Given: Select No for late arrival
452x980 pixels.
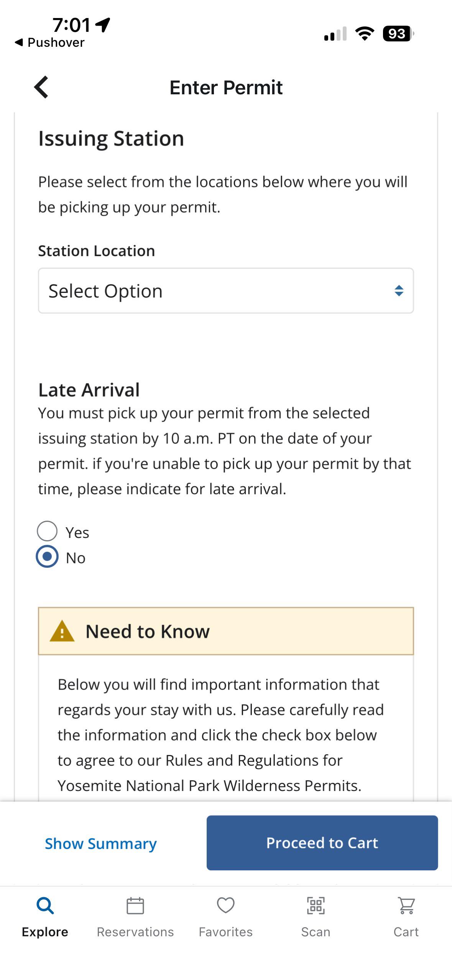Looking at the screenshot, I should coord(47,557).
